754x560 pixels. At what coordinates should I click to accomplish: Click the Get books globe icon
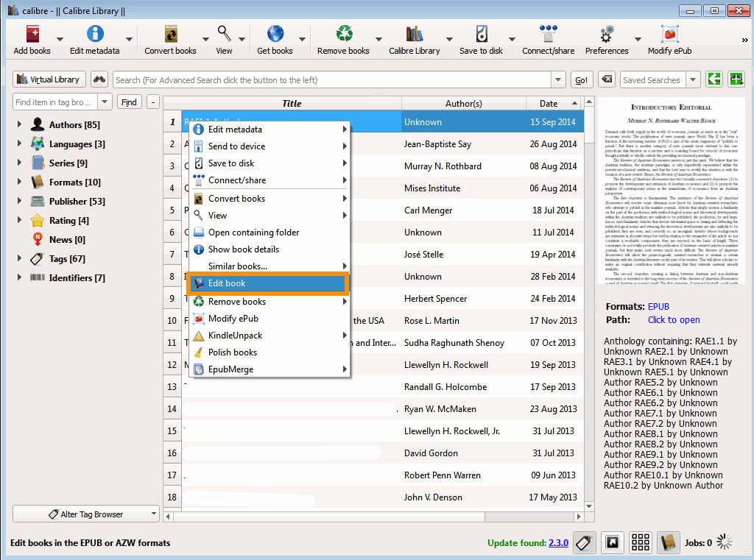click(x=275, y=35)
